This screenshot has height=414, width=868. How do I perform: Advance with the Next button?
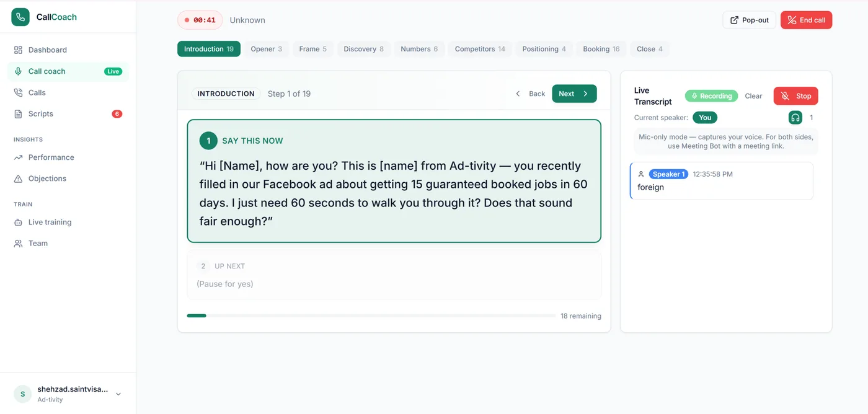coord(574,94)
